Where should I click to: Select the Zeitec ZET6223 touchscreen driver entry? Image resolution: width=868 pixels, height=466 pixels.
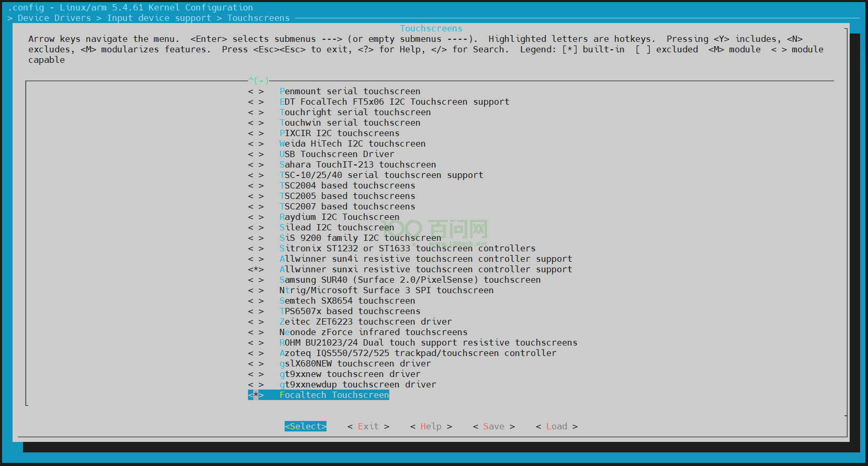(365, 321)
